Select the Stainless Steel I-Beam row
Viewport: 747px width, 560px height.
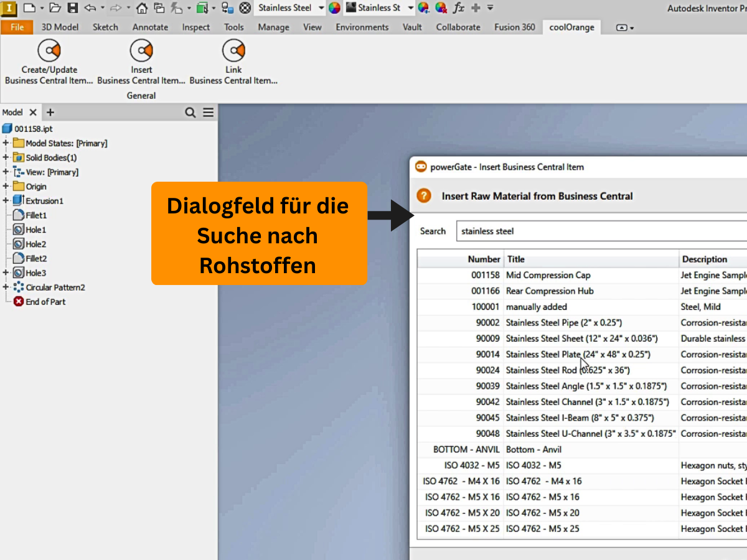[x=582, y=418]
